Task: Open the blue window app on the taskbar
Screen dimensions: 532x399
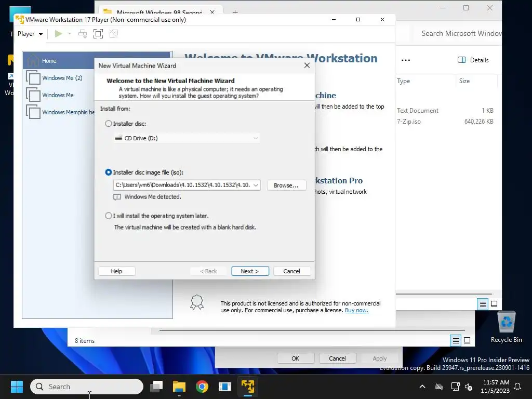Action: click(x=224, y=387)
